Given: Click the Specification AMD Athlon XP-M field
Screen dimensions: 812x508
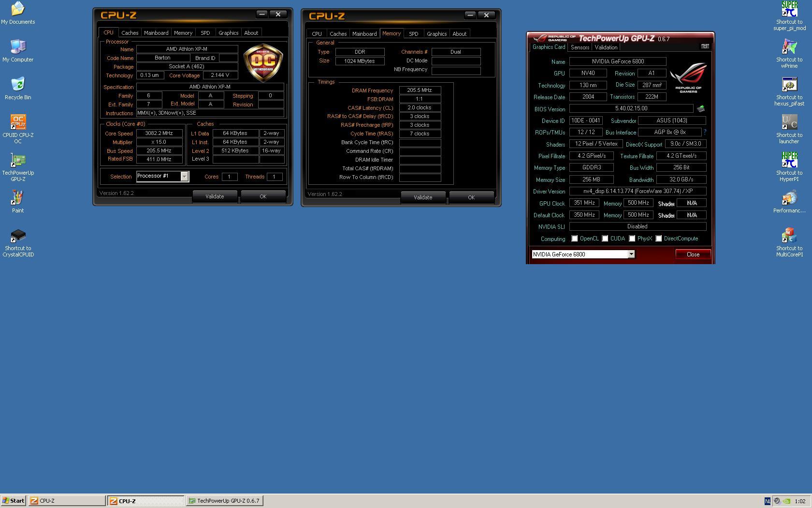Looking at the screenshot, I should tap(210, 87).
